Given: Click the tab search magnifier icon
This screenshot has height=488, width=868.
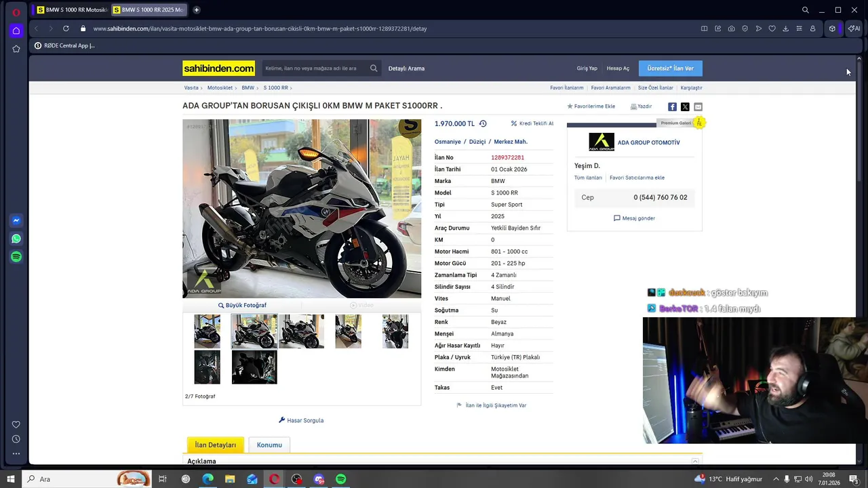Looking at the screenshot, I should point(805,10).
